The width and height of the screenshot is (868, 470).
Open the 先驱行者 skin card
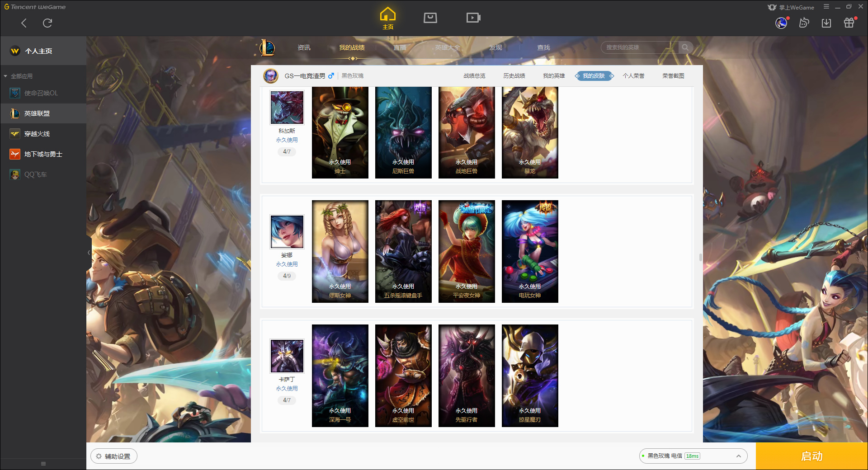(467, 376)
